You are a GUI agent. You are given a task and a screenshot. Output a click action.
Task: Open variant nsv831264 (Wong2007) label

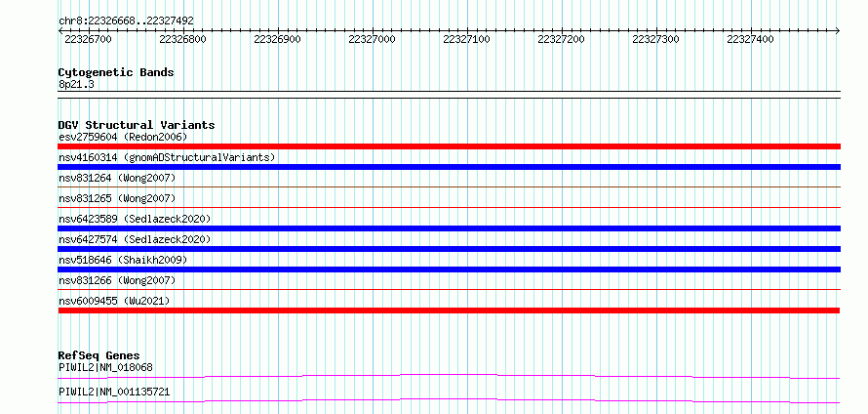(117, 178)
